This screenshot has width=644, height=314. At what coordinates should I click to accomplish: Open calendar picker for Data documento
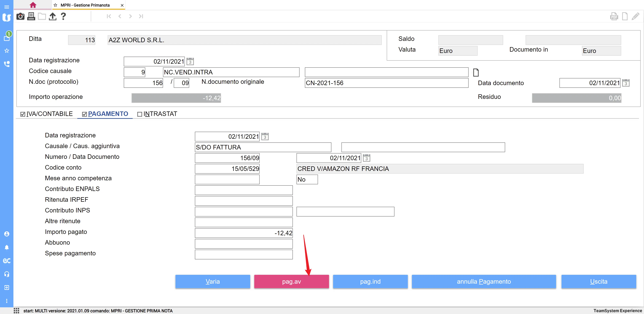626,83
